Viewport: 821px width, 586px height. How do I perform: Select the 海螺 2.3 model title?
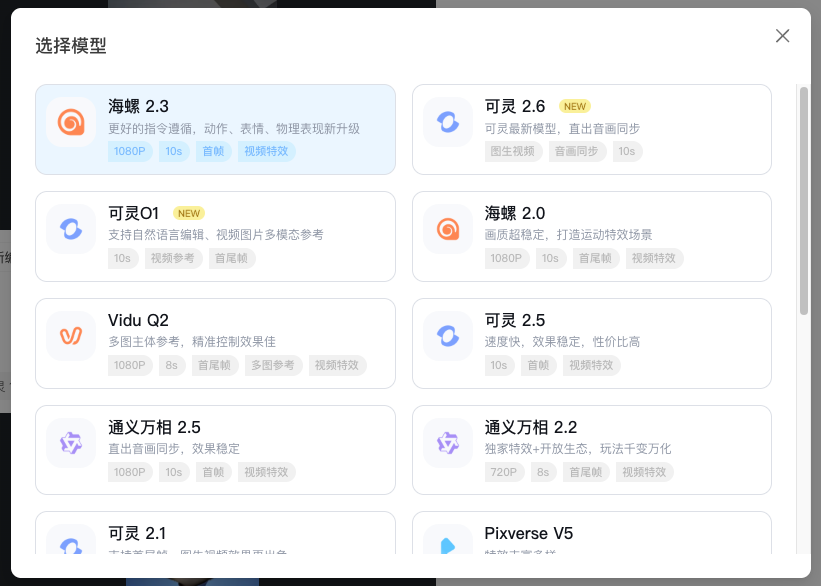(138, 106)
